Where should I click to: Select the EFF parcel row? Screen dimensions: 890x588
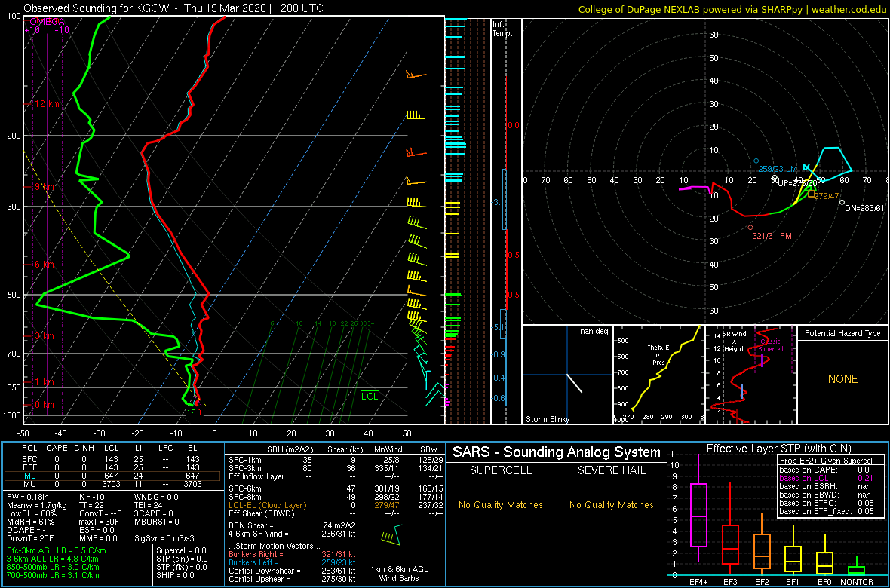pos(112,467)
